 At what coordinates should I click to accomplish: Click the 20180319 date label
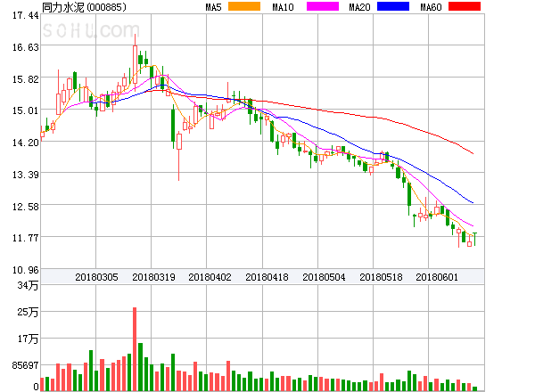pos(153,277)
